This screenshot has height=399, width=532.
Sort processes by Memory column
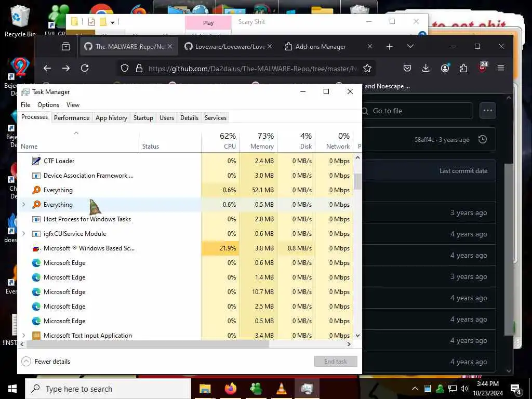259,141
